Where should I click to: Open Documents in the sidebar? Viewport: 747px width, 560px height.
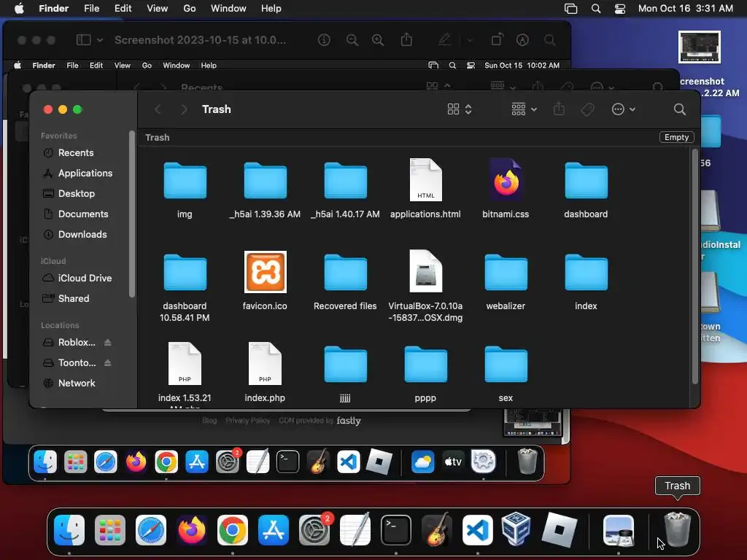pyautogui.click(x=82, y=214)
